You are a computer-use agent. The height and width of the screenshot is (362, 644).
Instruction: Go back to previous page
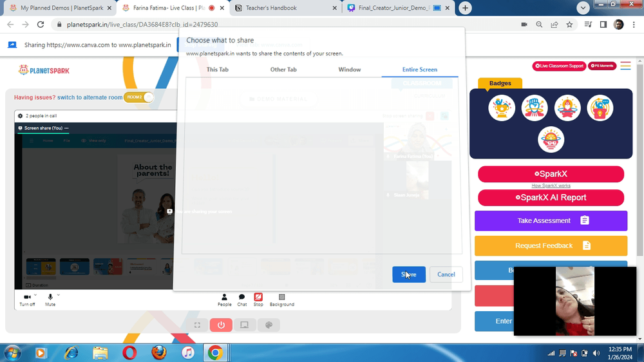pyautogui.click(x=11, y=24)
